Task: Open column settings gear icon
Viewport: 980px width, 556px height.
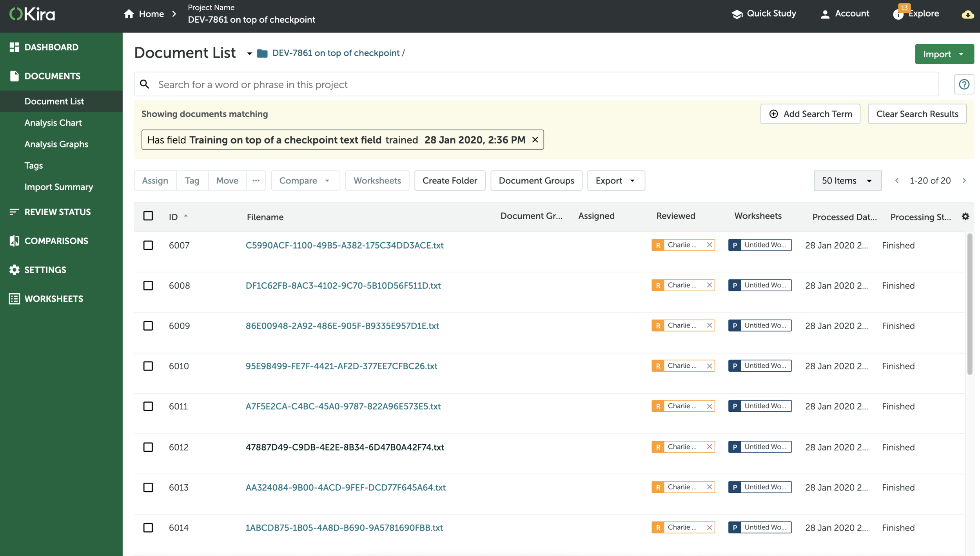Action: [965, 216]
